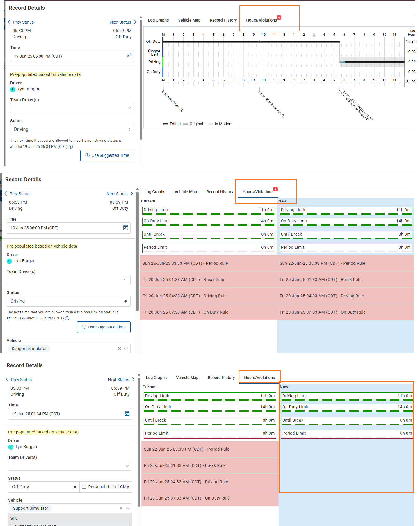
Task: Enable the Personal Use of CMV checkbox
Action: [84, 487]
